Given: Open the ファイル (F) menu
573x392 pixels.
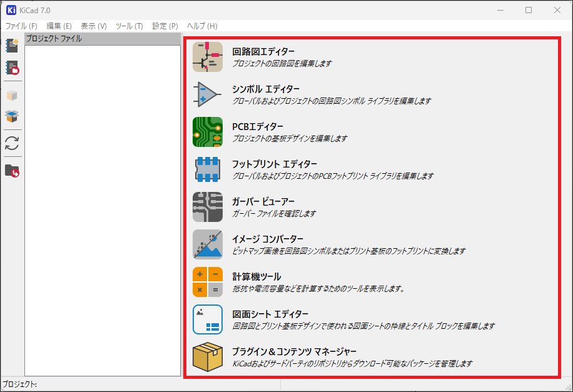Looking at the screenshot, I should tap(21, 26).
